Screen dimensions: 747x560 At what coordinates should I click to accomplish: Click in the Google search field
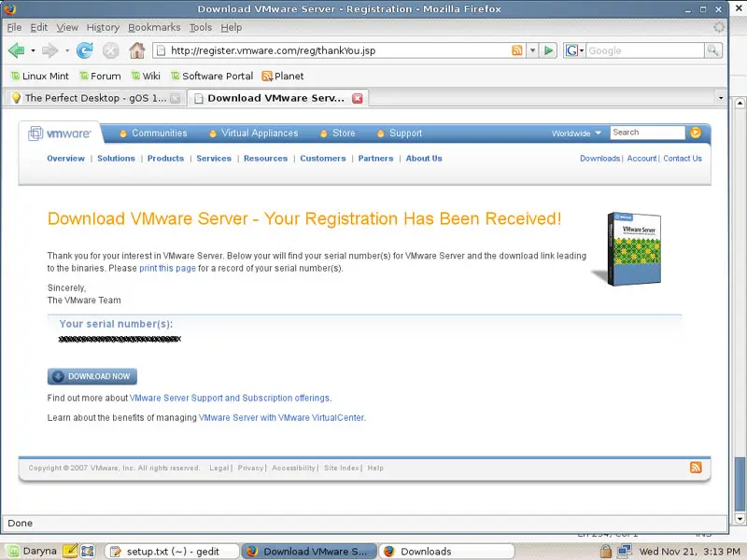click(644, 50)
